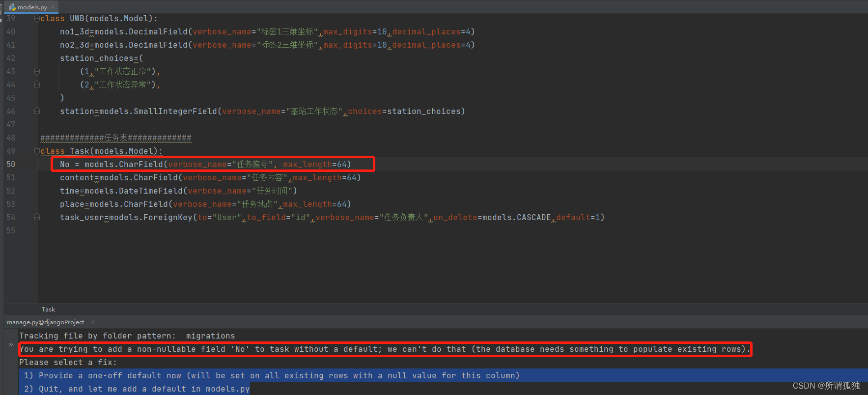Image resolution: width=868 pixels, height=395 pixels.
Task: Switch to the models.py tab
Action: pyautogui.click(x=32, y=7)
